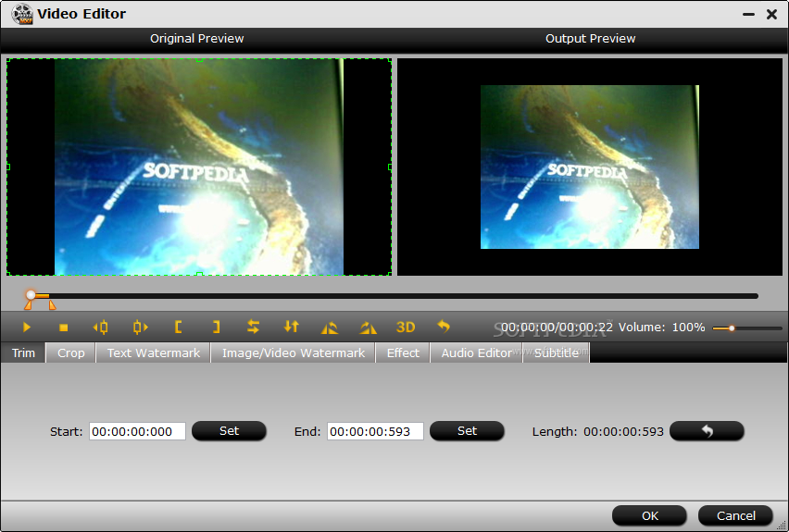Viewport: 789px width, 532px height.
Task: Step to the next frame
Action: [141, 328]
